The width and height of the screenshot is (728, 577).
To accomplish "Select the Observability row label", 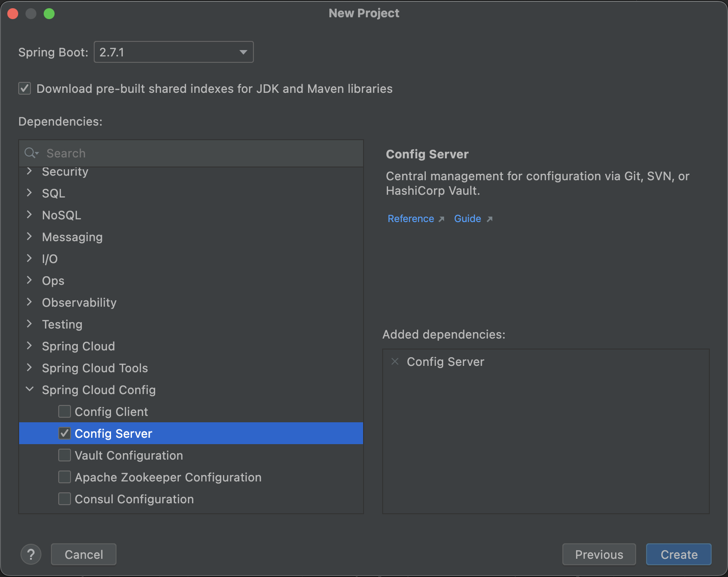I will [79, 303].
